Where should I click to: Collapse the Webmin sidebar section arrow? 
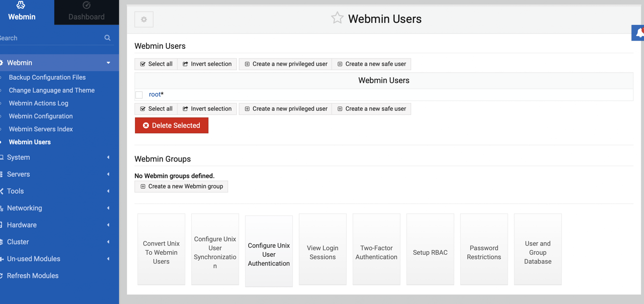tap(108, 63)
